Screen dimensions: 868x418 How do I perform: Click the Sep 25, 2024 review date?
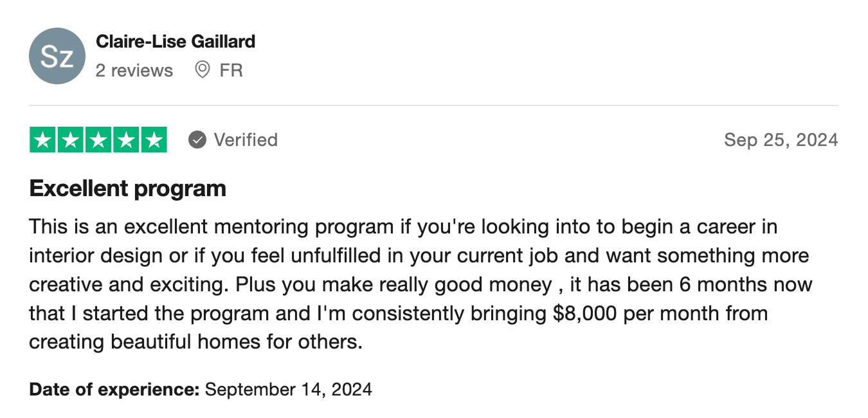click(x=781, y=140)
